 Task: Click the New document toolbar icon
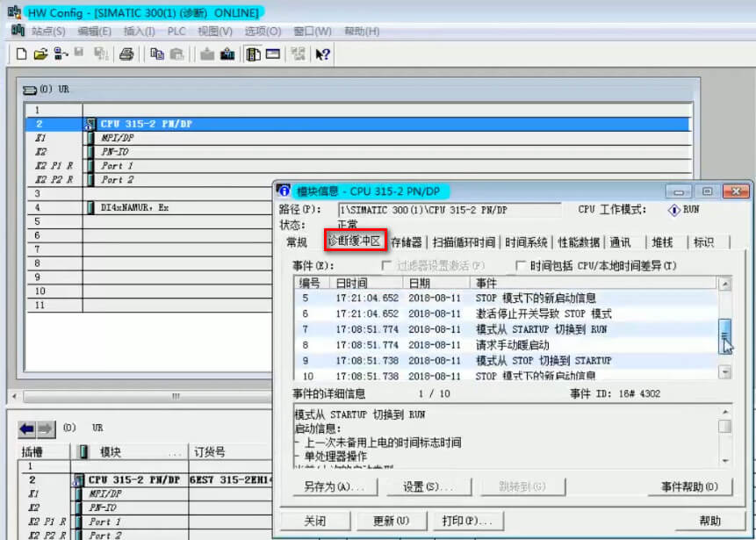[x=21, y=54]
